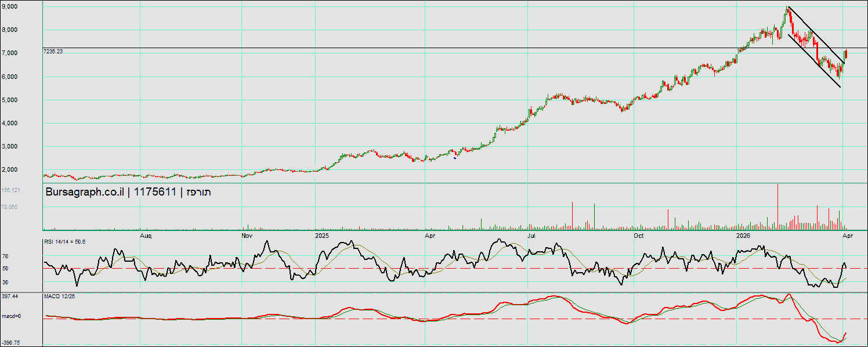868x347 pixels.
Task: Click the Oct date axis label
Action: click(639, 236)
